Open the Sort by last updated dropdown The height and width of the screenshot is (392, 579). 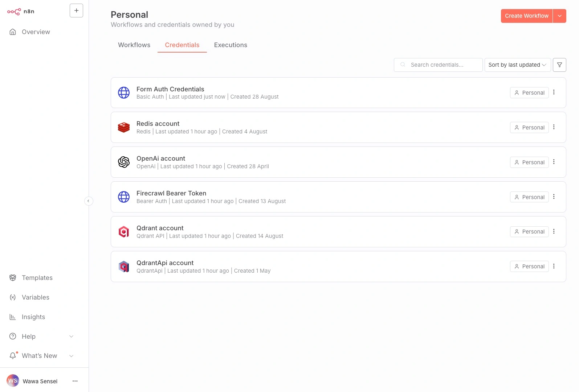click(517, 65)
